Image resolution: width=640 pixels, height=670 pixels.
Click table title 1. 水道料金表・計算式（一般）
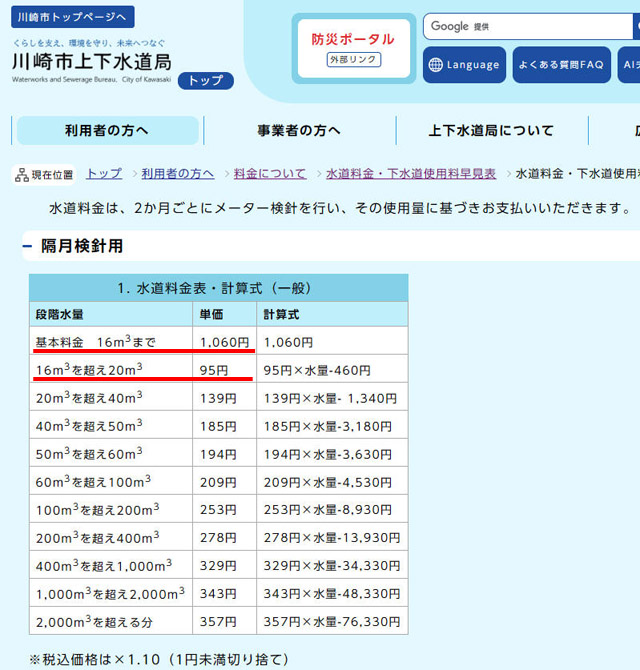click(x=219, y=288)
